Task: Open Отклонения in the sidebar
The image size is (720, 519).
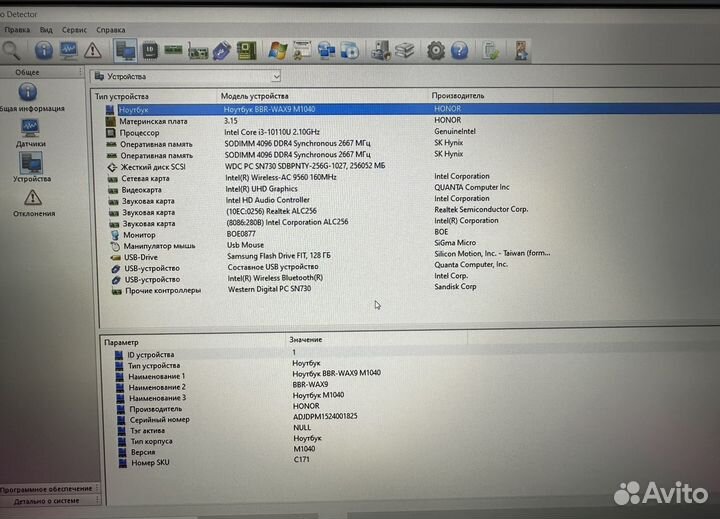Action: (34, 203)
